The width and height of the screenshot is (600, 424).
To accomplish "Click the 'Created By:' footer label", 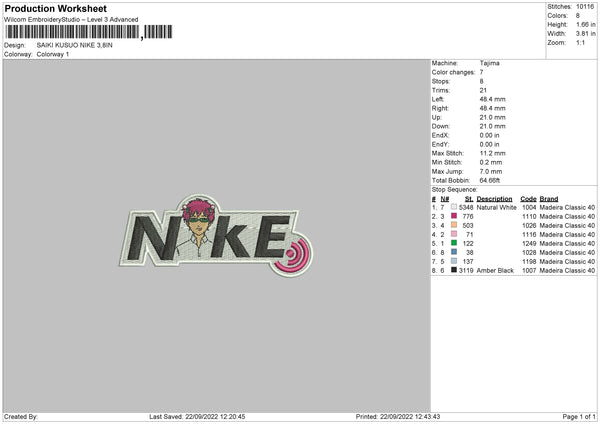I will click(21, 417).
